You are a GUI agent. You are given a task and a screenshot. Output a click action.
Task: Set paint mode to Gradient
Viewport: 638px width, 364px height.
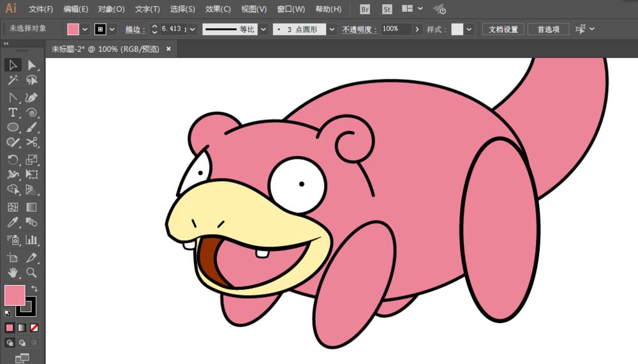(22, 328)
